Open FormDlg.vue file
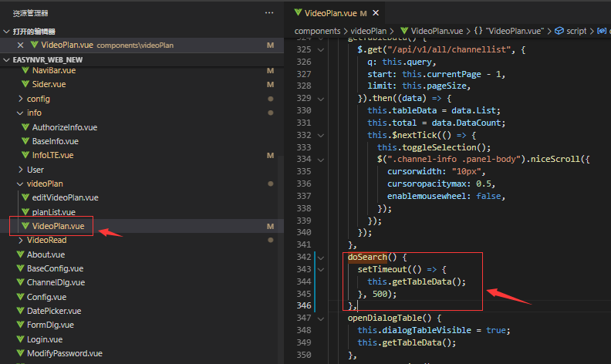Viewport: 611px width, 364px height. coord(50,325)
